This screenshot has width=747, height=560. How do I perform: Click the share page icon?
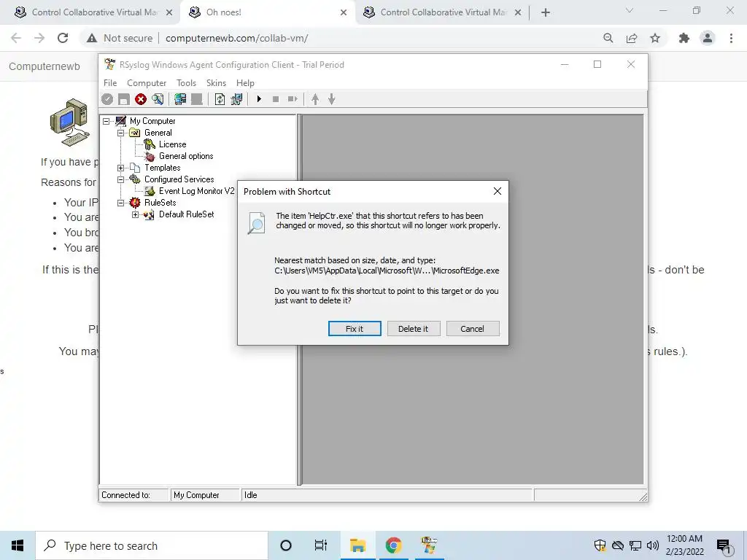[632, 38]
